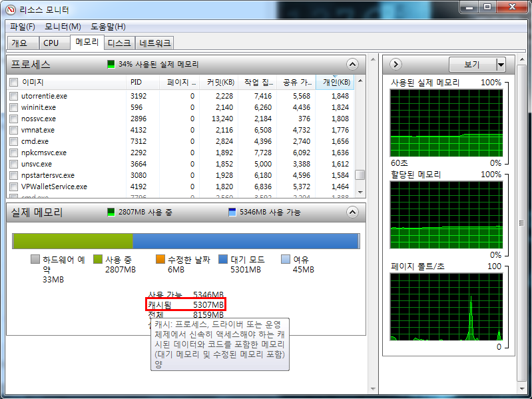The image size is (532, 399).
Task: Click the process list scrollbar thumb
Action: [360, 175]
